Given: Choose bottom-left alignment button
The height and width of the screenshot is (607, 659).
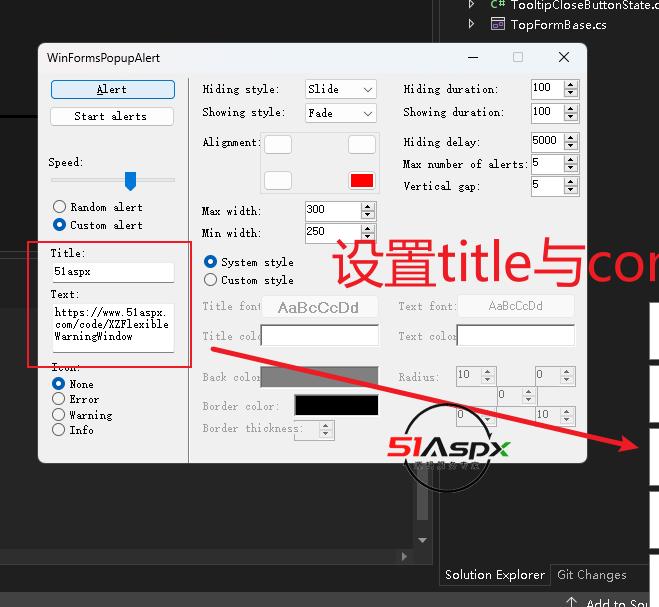Looking at the screenshot, I should pos(278,181).
